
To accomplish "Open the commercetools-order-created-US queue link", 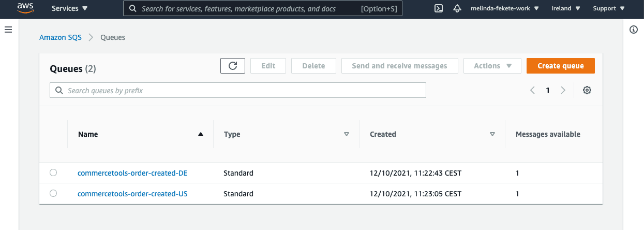I will coord(132,194).
